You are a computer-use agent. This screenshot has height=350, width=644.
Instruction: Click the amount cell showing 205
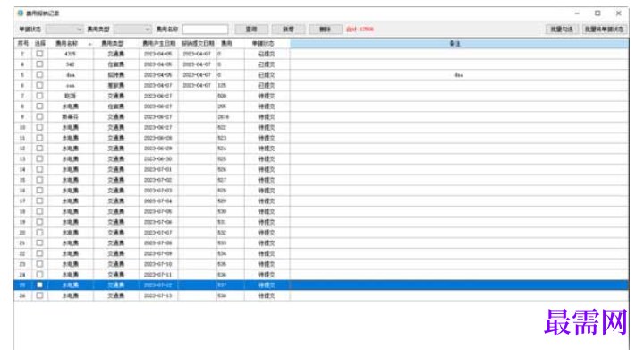point(231,107)
